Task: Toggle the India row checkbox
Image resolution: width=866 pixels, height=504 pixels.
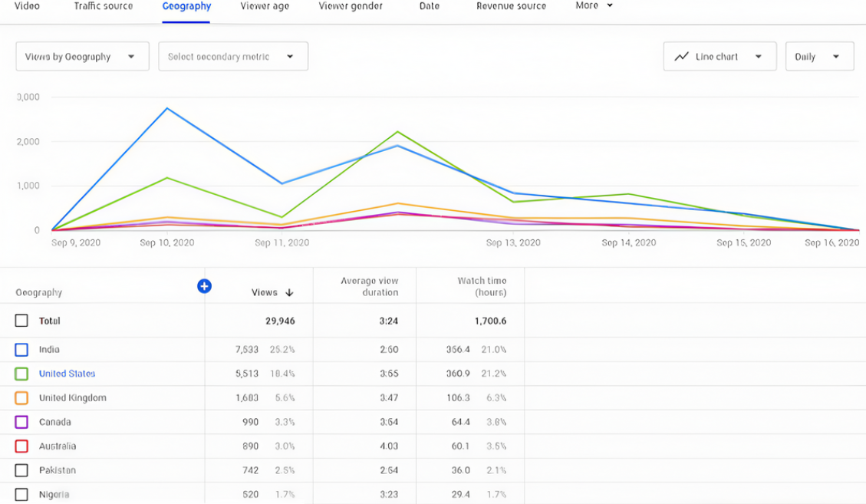Action: pos(21,350)
